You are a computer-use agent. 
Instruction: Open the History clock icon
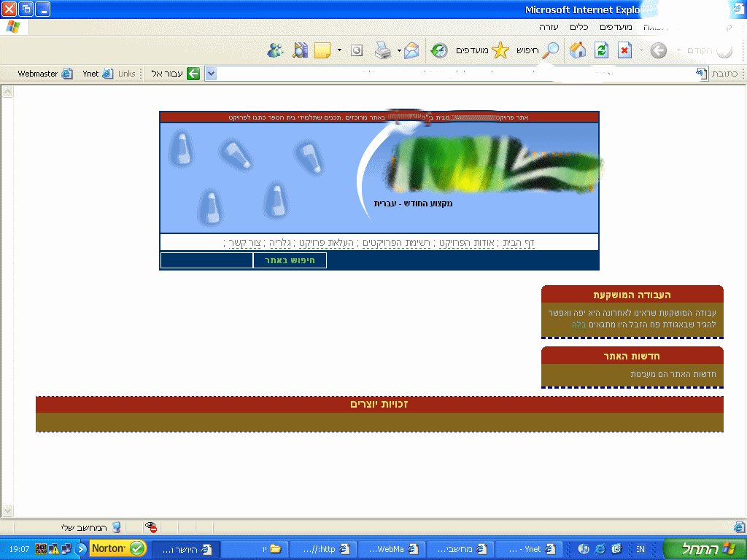coord(439,50)
